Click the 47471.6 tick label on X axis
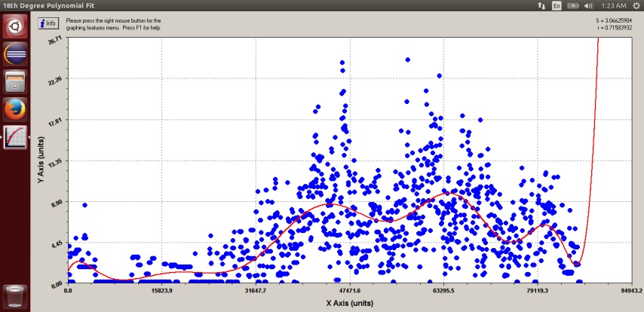Screen dimensions: 644x312 click(350, 289)
